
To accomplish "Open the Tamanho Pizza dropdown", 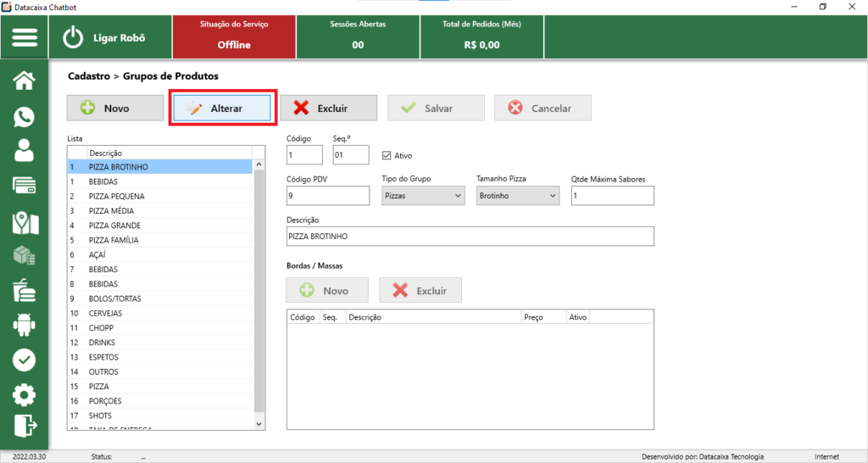I will coord(518,196).
